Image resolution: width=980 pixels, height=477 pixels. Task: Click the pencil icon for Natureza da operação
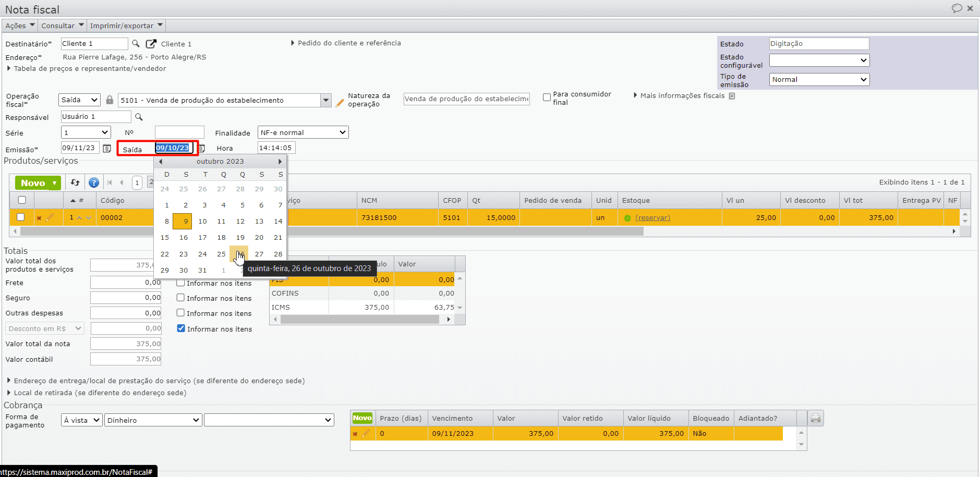[x=340, y=103]
